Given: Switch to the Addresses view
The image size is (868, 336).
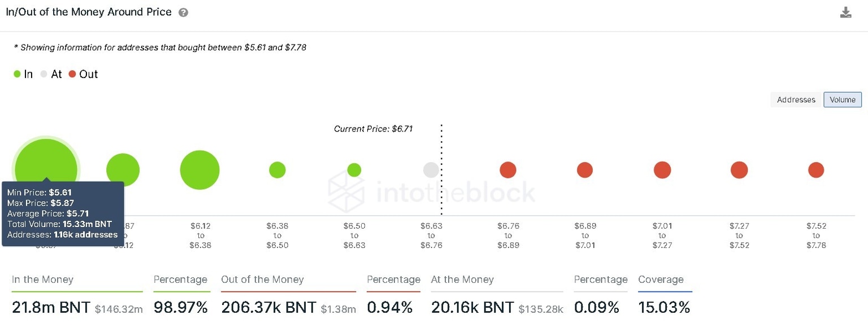Looking at the screenshot, I should click(x=796, y=99).
